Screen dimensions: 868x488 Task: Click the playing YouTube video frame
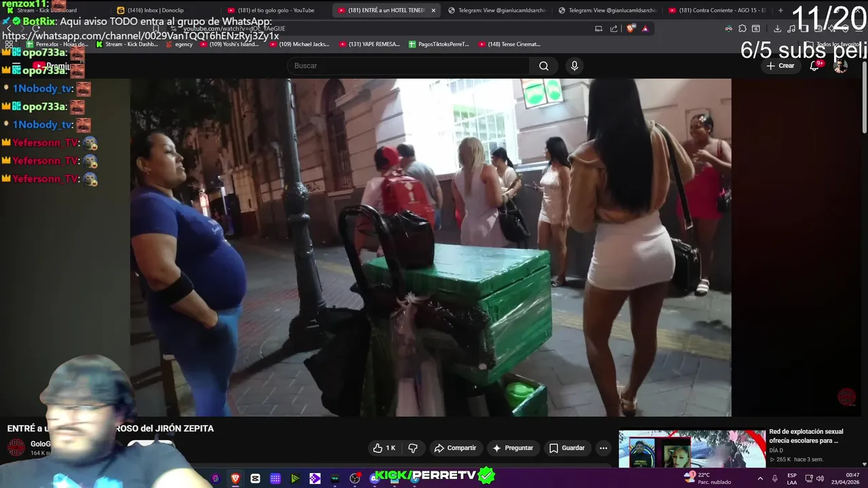431,247
